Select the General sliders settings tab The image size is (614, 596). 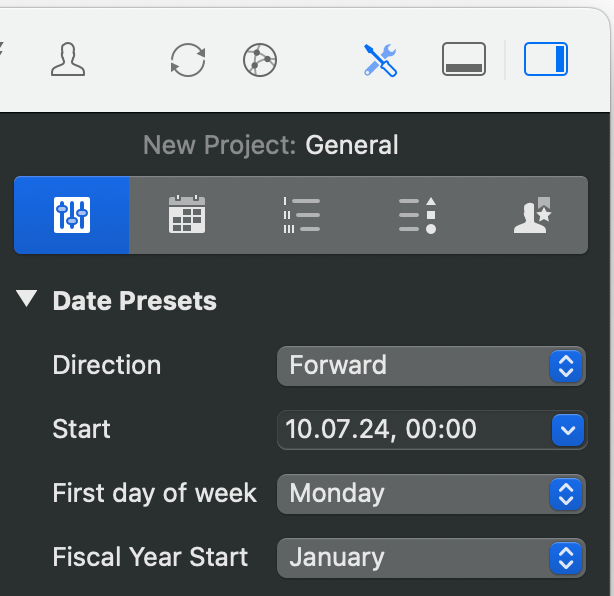coord(72,215)
